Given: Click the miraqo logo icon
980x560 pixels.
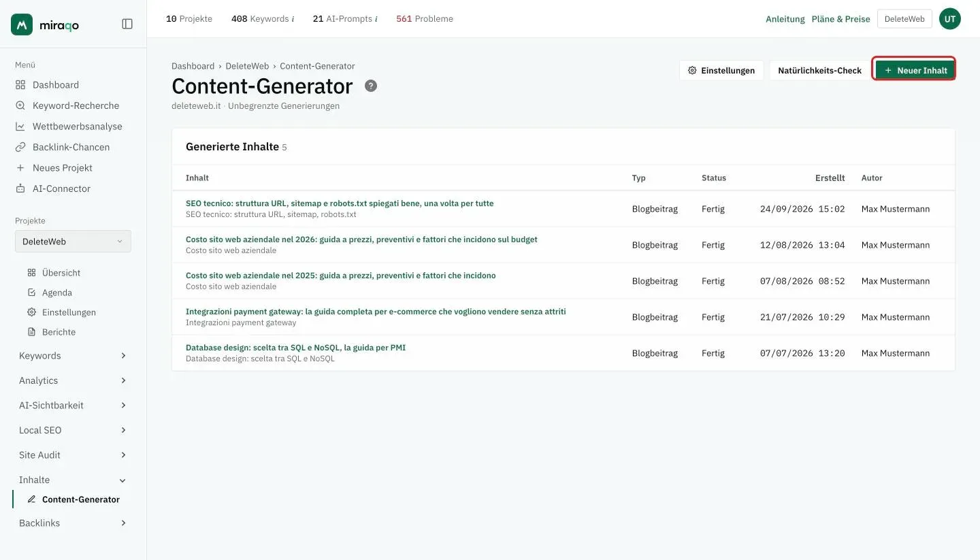Looking at the screenshot, I should pyautogui.click(x=22, y=24).
